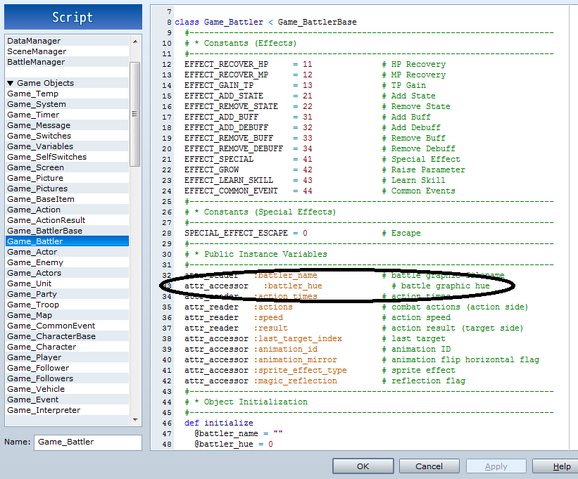Select Game_BaseItem script
The image size is (578, 479).
(67, 199)
